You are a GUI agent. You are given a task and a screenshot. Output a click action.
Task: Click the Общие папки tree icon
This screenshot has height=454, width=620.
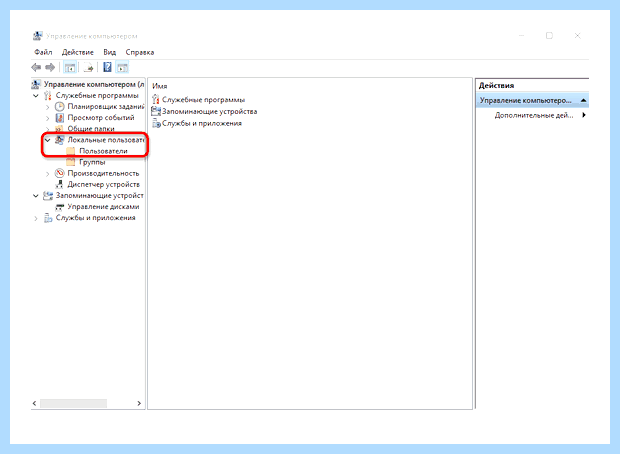[x=59, y=129]
